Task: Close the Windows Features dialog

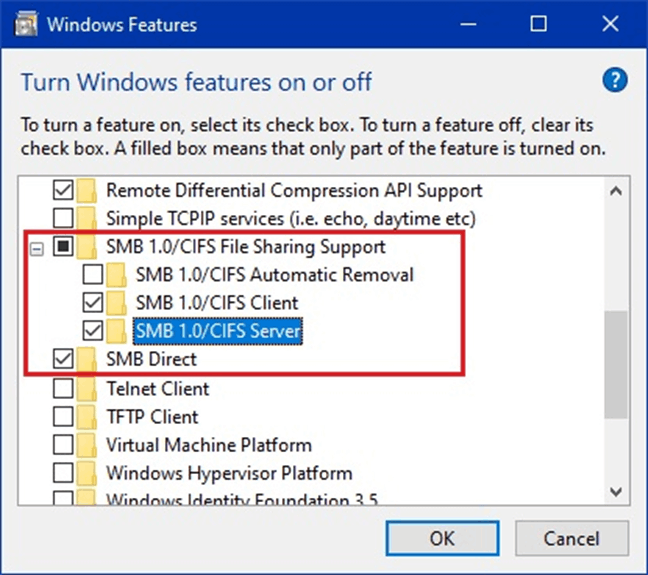Action: (610, 24)
